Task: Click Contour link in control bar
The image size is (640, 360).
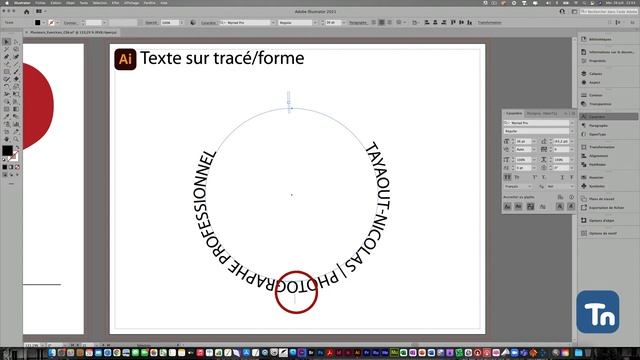Action: (x=70, y=22)
